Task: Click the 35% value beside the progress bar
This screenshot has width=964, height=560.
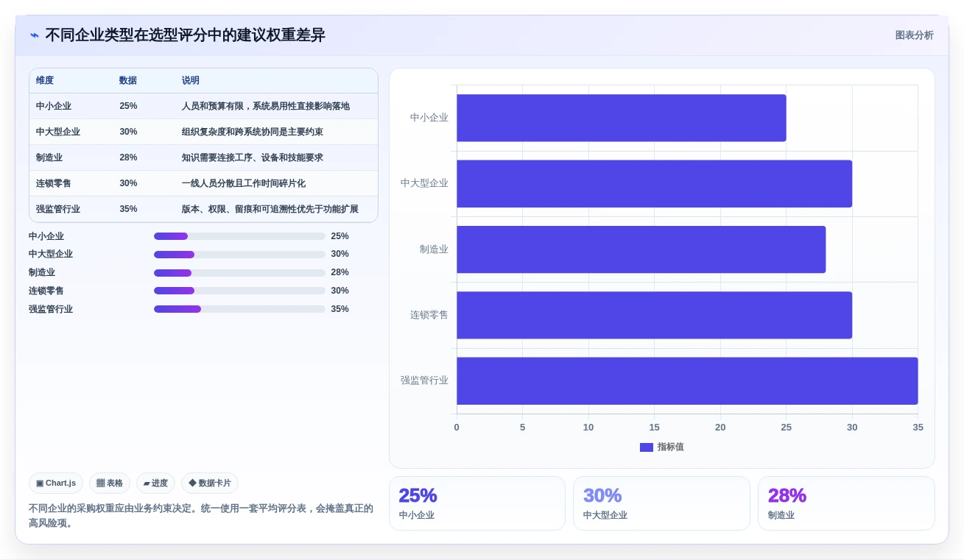Action: [340, 309]
